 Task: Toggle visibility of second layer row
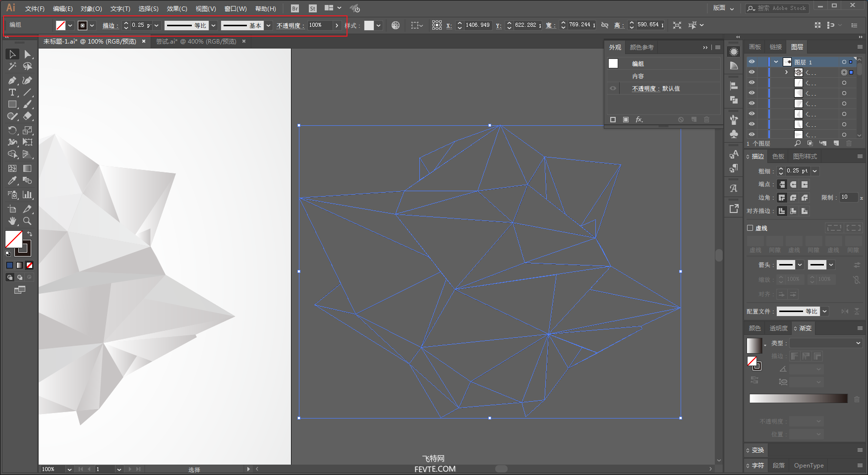tap(752, 72)
